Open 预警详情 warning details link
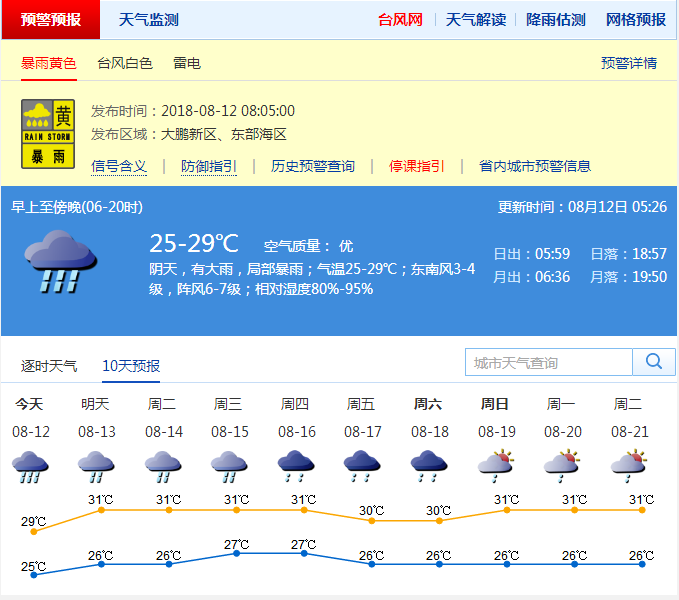This screenshot has width=679, height=600. tap(629, 63)
